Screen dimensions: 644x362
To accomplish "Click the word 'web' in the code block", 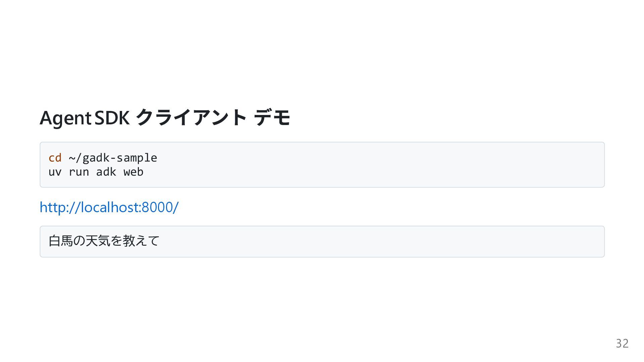I will click(133, 172).
